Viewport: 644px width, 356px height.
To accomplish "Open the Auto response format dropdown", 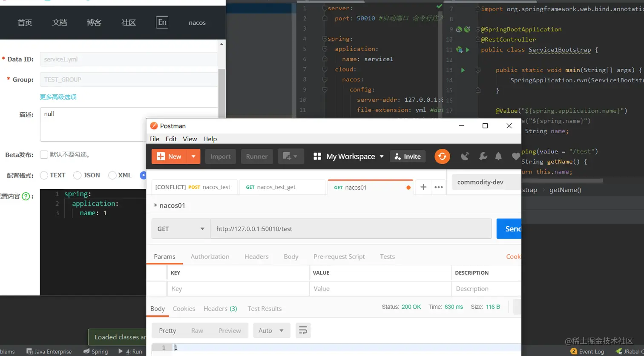I will (x=272, y=330).
